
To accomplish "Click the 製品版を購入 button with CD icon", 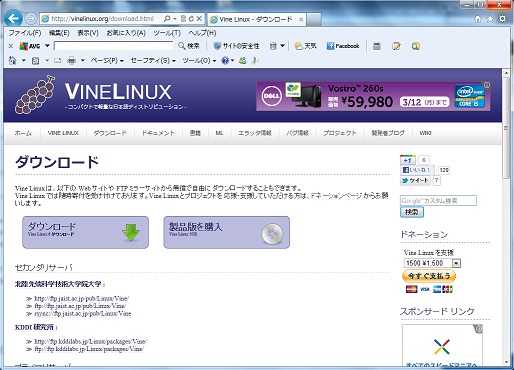I will (227, 232).
